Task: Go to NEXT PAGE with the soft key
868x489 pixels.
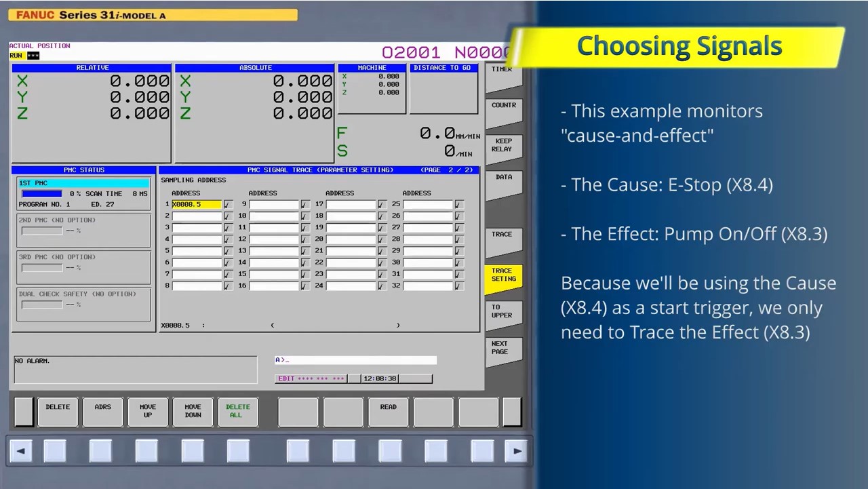Action: [502, 347]
